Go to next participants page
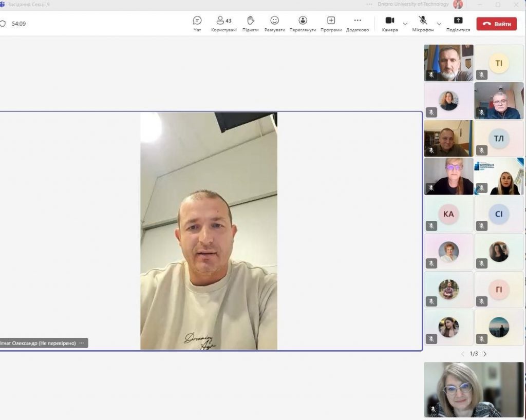Image resolution: width=526 pixels, height=420 pixels. tap(485, 354)
